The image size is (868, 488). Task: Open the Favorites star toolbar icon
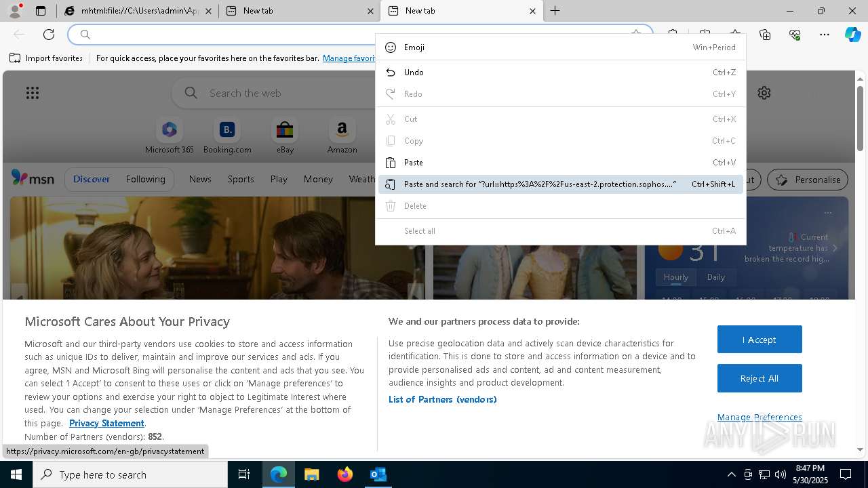(735, 35)
